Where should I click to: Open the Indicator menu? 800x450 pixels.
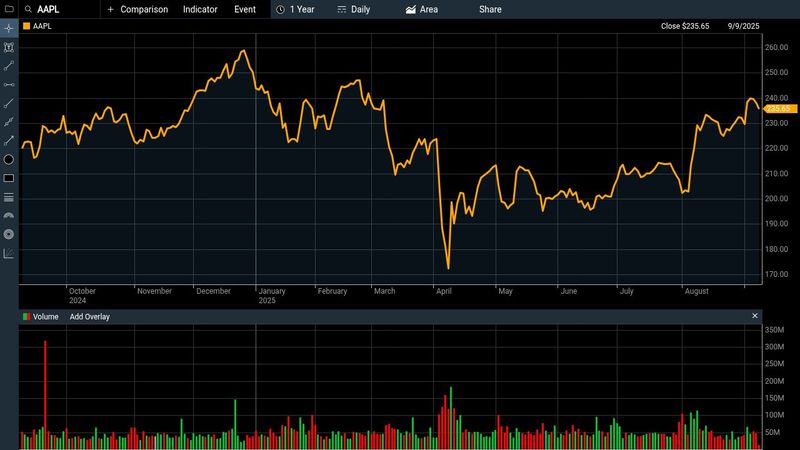tap(200, 9)
